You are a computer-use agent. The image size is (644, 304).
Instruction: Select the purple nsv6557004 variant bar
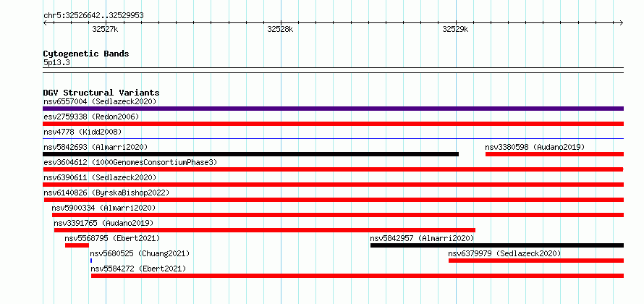click(x=333, y=109)
